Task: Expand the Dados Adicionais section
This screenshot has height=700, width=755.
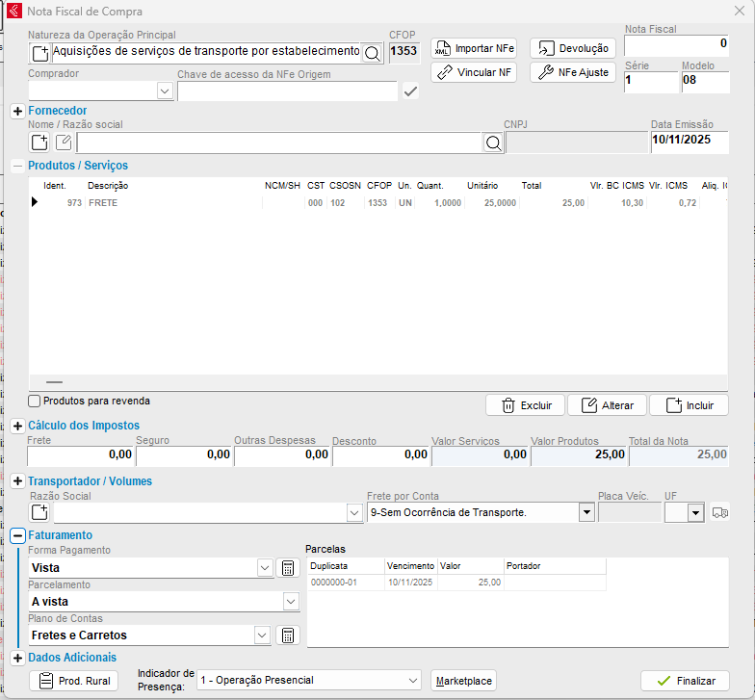Action: [x=17, y=658]
